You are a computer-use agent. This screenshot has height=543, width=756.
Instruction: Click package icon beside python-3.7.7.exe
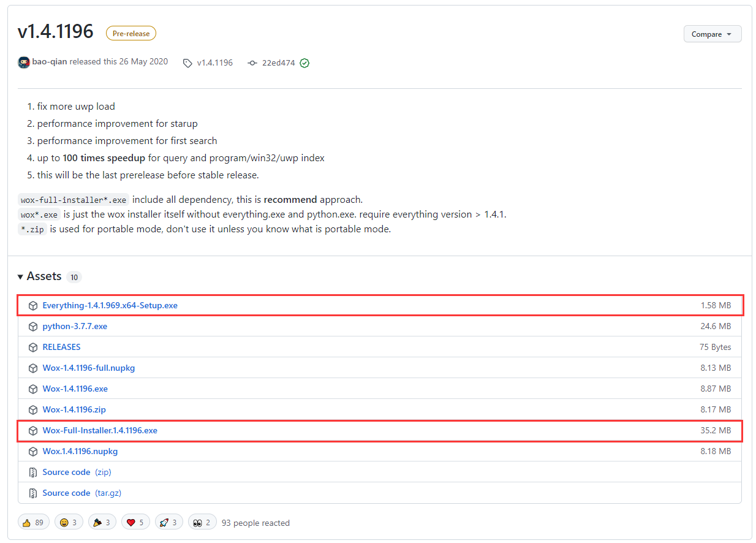pyautogui.click(x=33, y=326)
